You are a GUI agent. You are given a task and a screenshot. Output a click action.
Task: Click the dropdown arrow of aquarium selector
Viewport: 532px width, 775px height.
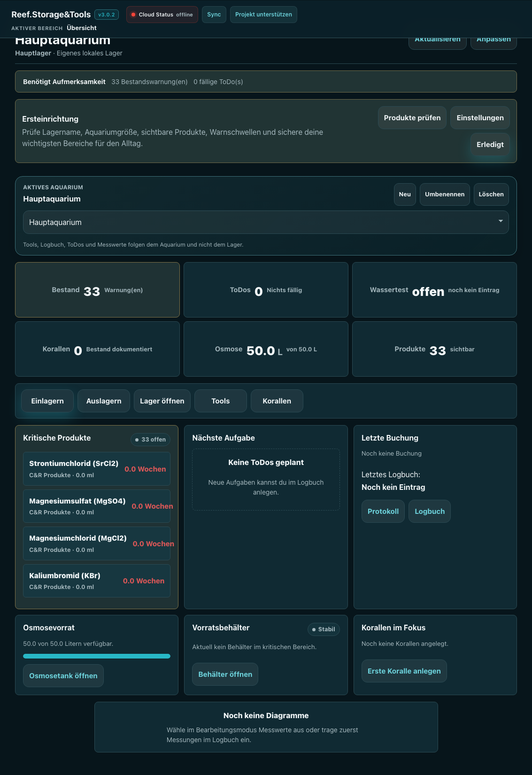click(501, 221)
